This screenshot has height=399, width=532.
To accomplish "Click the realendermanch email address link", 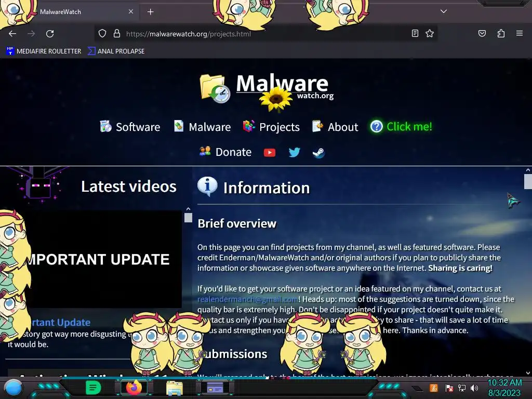I will [248, 299].
